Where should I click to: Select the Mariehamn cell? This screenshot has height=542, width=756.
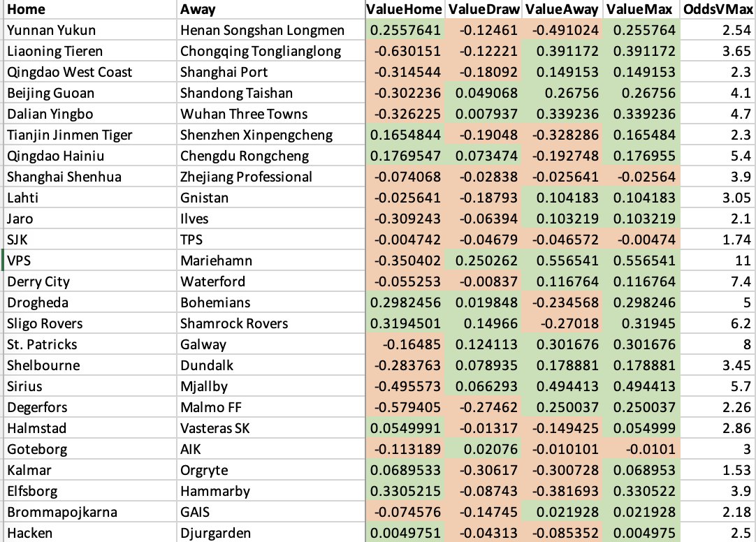tap(271, 261)
